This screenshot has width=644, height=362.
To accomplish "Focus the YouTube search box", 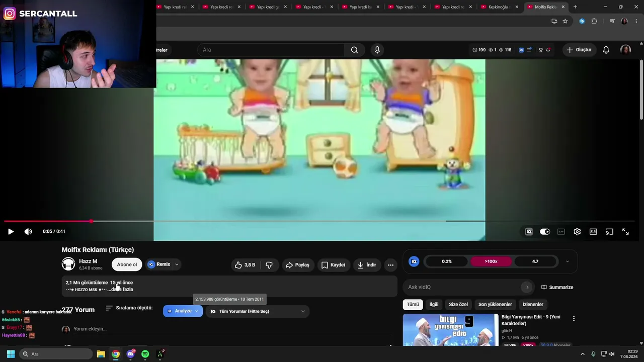I will tap(272, 50).
